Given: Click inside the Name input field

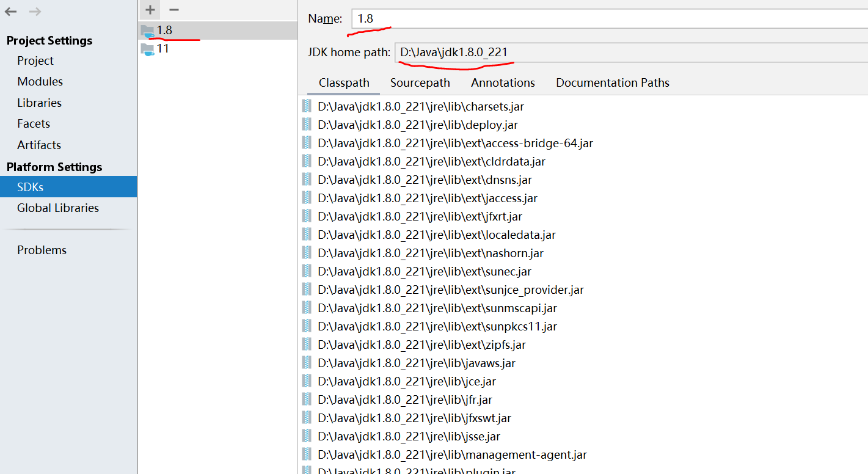Looking at the screenshot, I should 489,18.
